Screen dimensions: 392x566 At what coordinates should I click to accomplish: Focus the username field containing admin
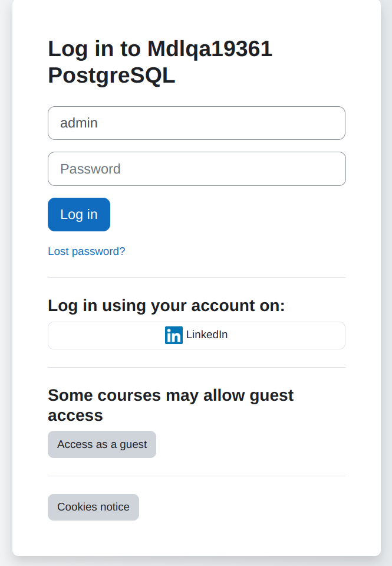pos(196,123)
